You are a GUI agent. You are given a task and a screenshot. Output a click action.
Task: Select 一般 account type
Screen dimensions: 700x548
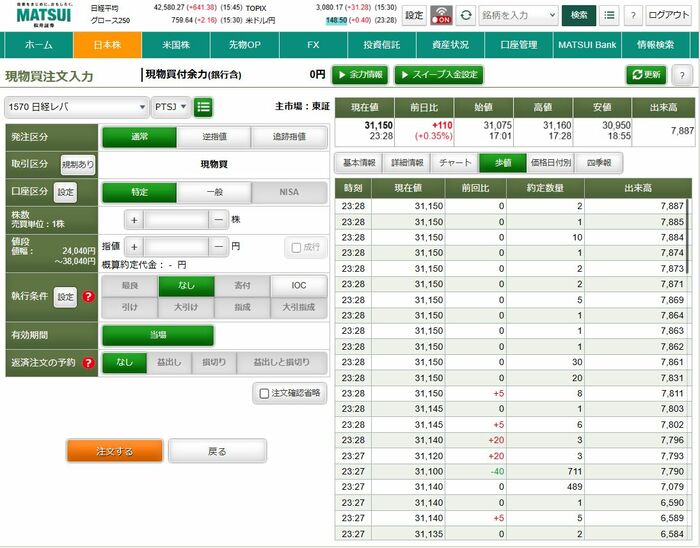pos(214,192)
